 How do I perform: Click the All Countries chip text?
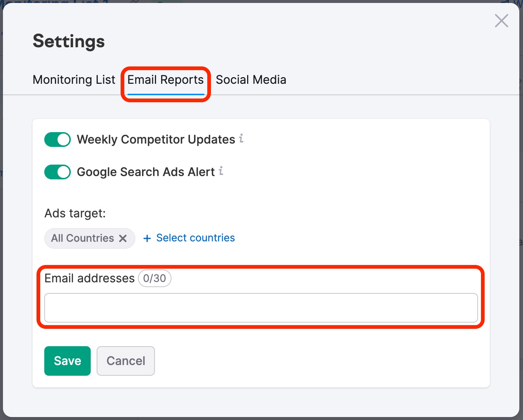tap(83, 238)
